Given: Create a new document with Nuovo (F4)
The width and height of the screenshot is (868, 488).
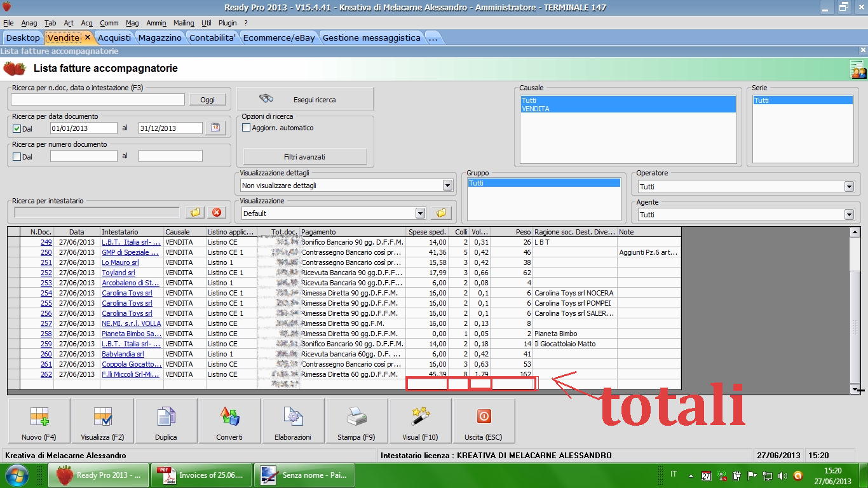Looking at the screenshot, I should [x=39, y=421].
